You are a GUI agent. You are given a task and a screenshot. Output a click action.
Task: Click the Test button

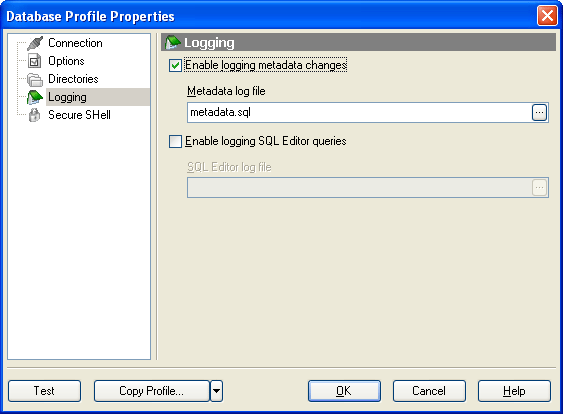click(45, 391)
